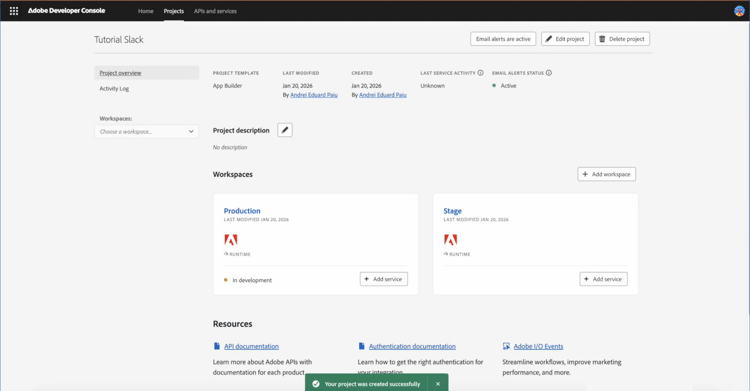Go to the Home tab
Screen dimensions: 750x391
tap(145, 11)
